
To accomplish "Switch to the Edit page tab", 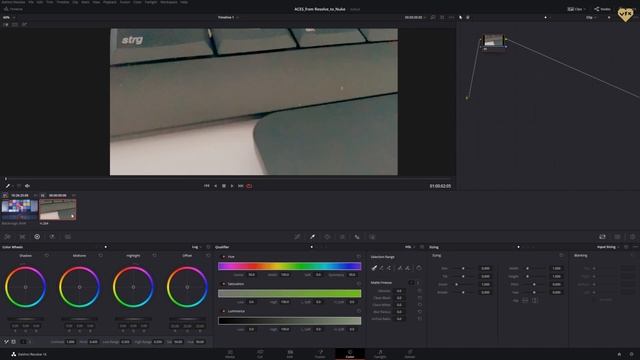I will (x=290, y=354).
